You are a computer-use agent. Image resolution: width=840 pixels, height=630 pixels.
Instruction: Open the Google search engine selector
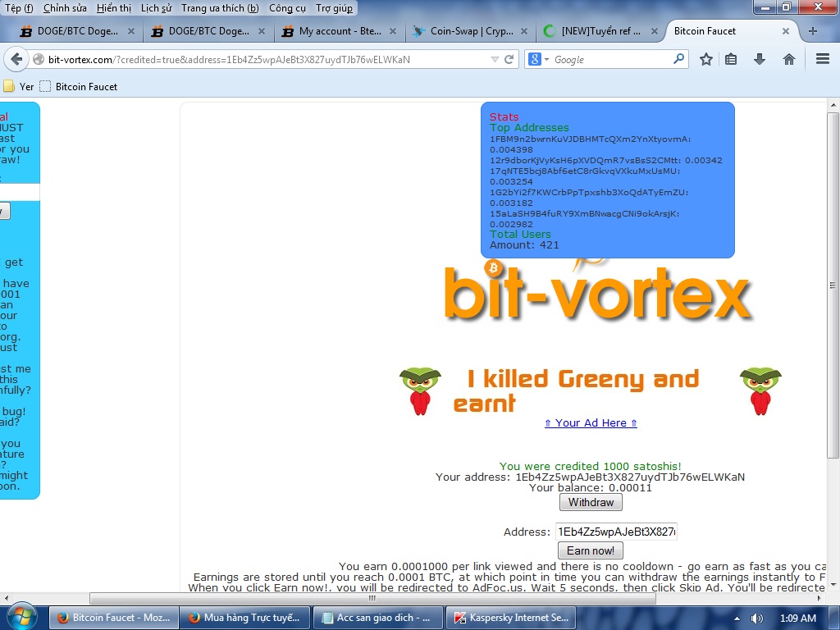click(538, 59)
